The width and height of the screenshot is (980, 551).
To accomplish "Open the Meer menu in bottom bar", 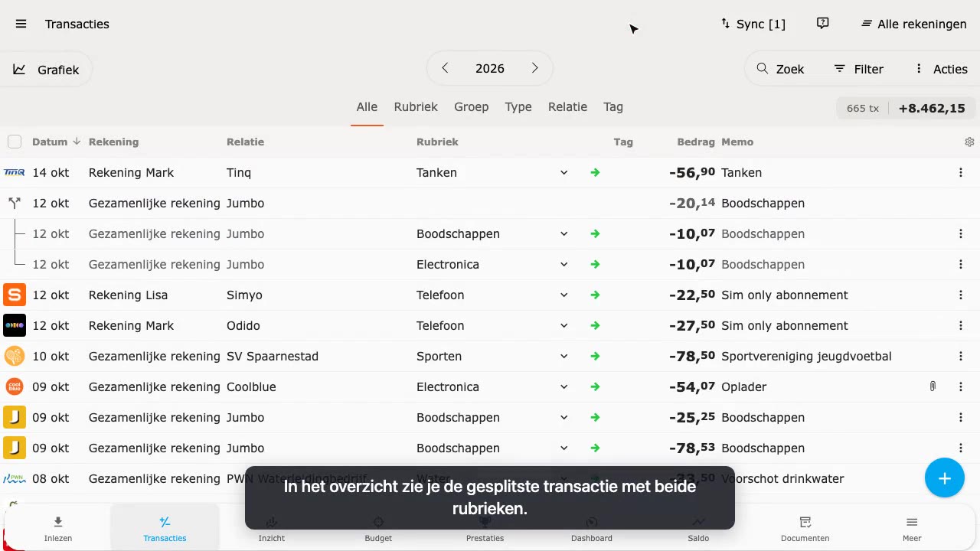I will 912,528.
